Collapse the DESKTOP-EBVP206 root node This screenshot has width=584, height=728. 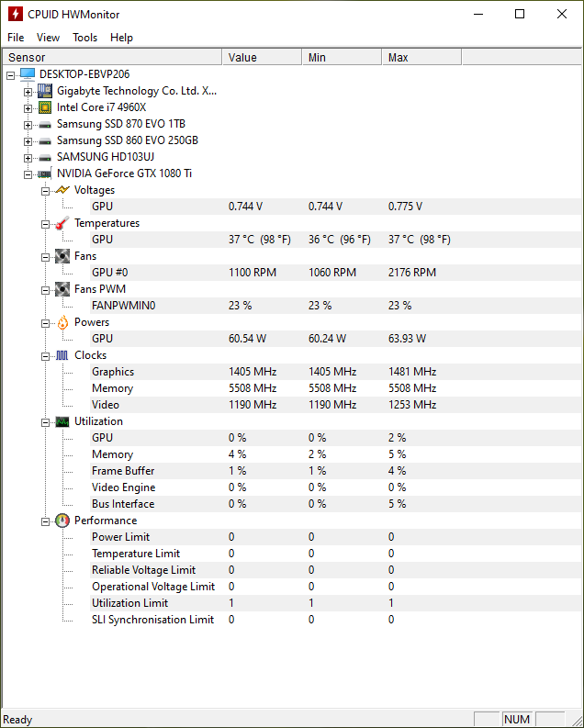(x=10, y=75)
